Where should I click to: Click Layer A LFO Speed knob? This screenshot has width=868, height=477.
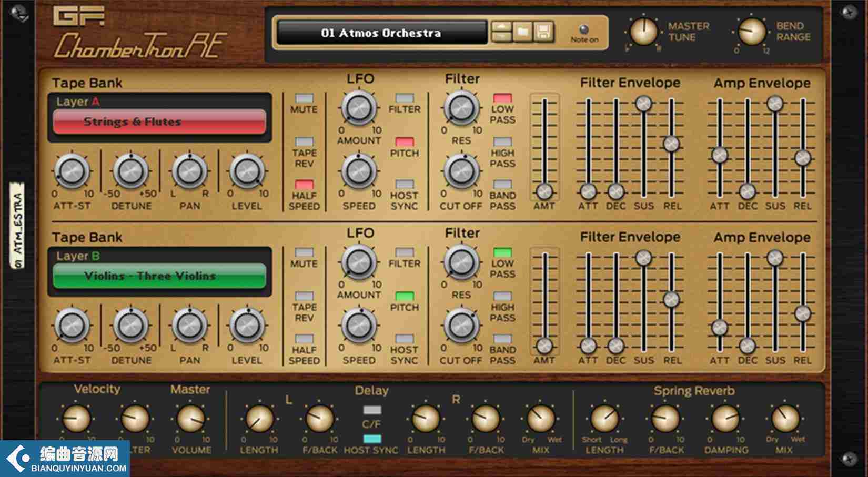[359, 171]
